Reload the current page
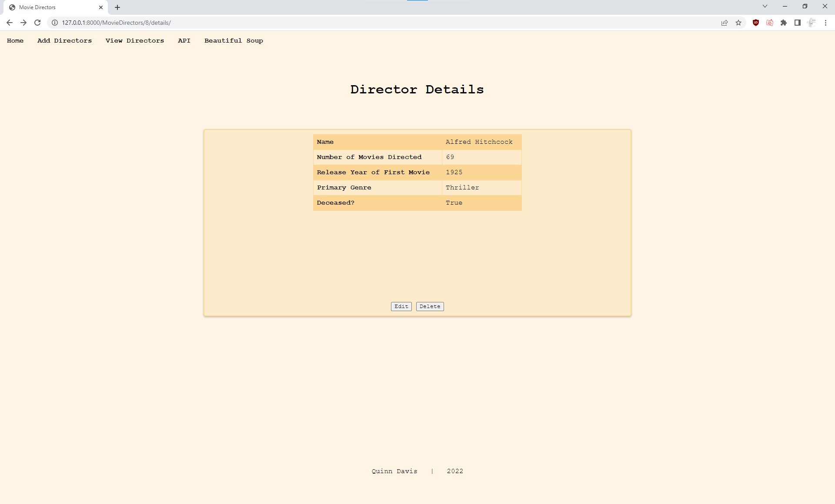Screen dimensions: 835x504 click(37, 23)
